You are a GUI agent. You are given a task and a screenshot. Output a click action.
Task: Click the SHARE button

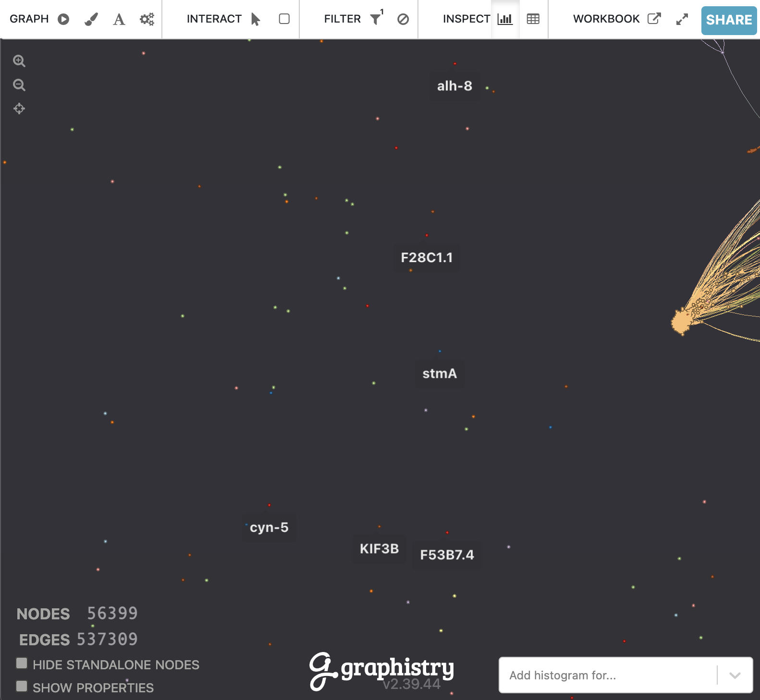point(729,20)
